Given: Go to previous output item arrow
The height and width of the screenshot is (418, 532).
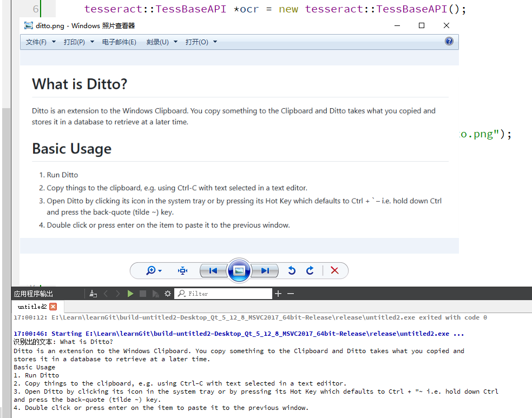Looking at the screenshot, I should [106, 294].
